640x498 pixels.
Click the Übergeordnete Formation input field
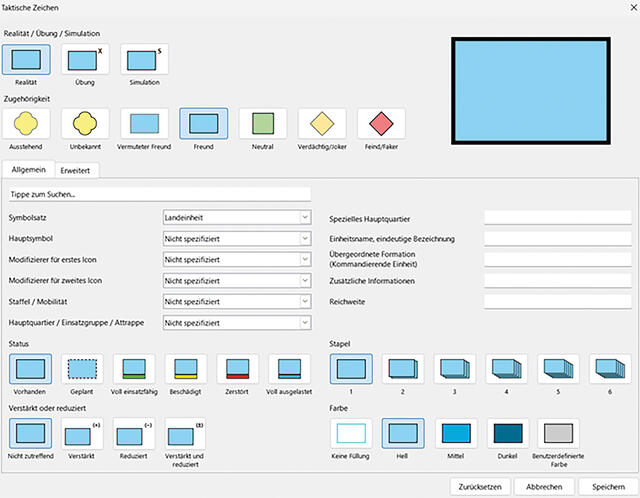pos(558,260)
